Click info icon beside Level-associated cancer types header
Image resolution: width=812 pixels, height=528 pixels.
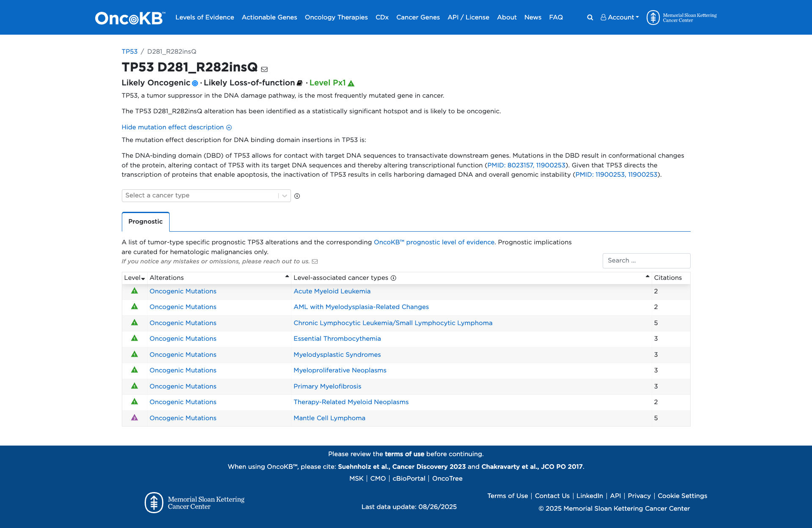(393, 278)
